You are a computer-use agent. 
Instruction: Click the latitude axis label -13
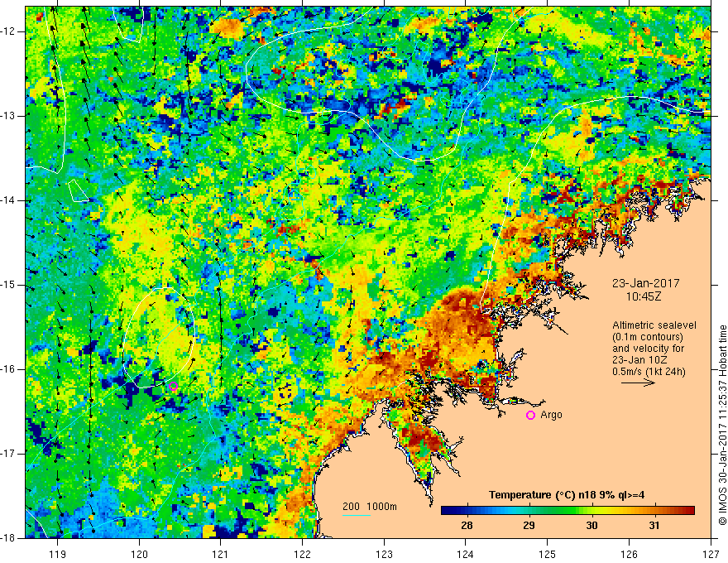point(8,116)
